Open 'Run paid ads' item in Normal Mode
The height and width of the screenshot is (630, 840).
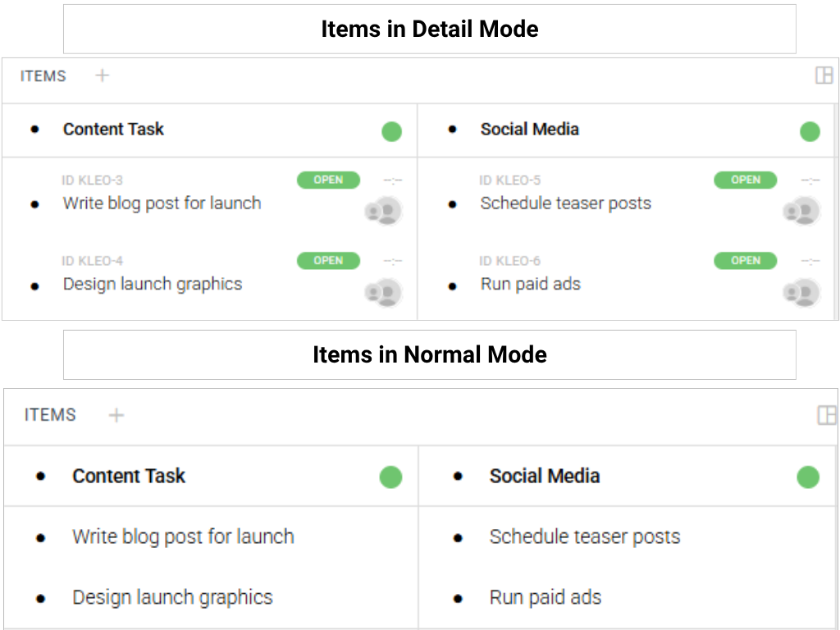click(x=545, y=598)
